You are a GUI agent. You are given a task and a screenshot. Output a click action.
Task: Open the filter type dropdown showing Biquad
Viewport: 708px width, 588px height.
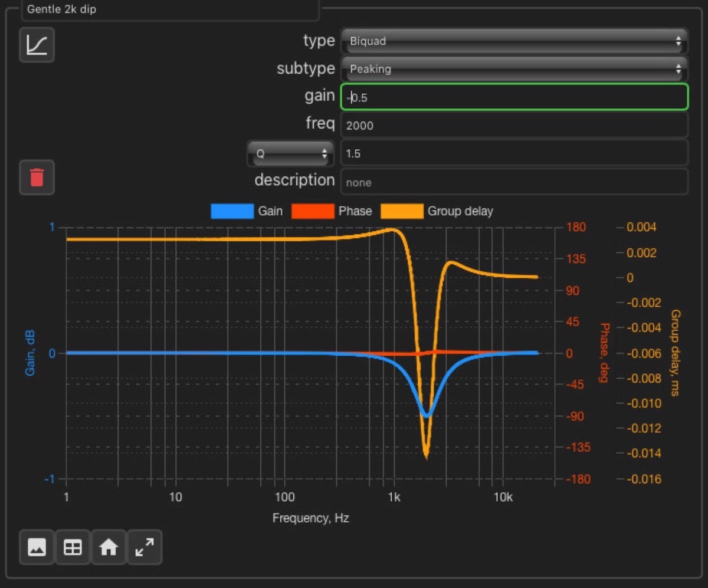514,41
